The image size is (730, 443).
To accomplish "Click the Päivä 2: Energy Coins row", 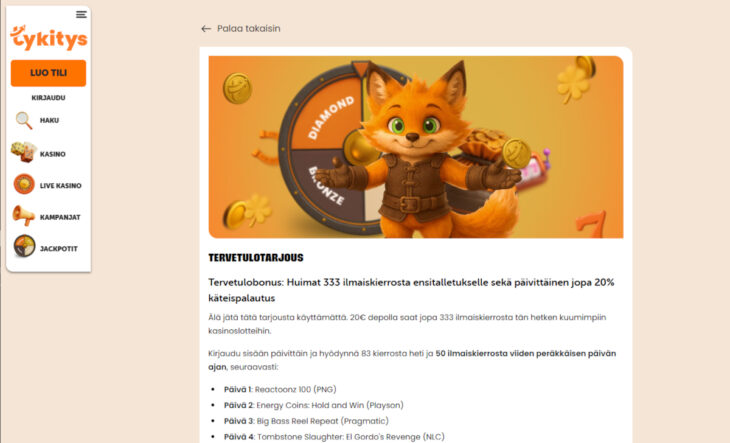I will [x=313, y=405].
